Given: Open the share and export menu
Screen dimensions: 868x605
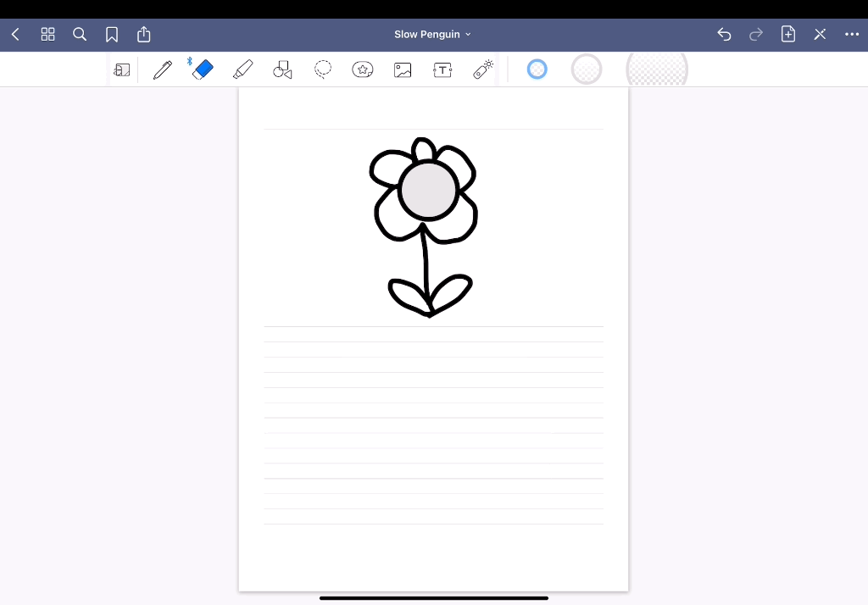Looking at the screenshot, I should coord(144,34).
